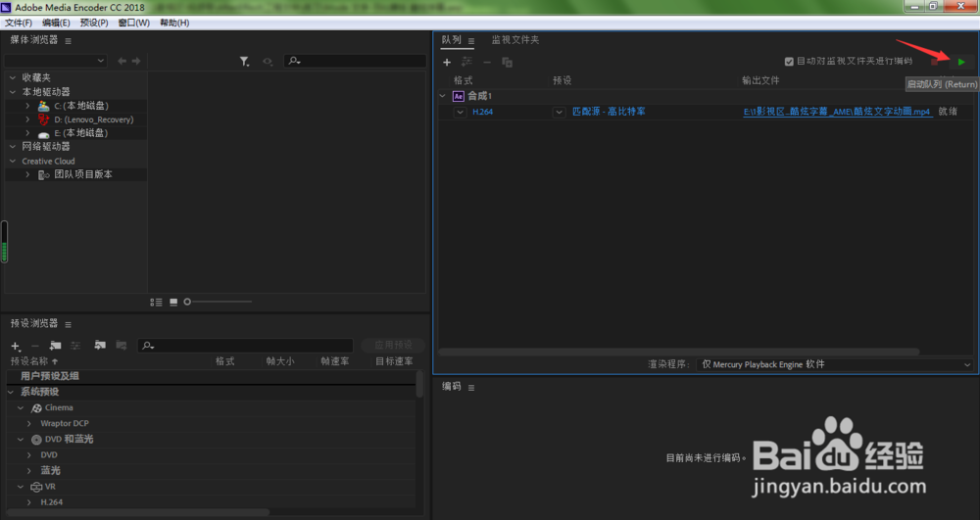Expand the Wraptor DCP preset group
Image resolution: width=980 pixels, height=520 pixels.
coord(28,423)
